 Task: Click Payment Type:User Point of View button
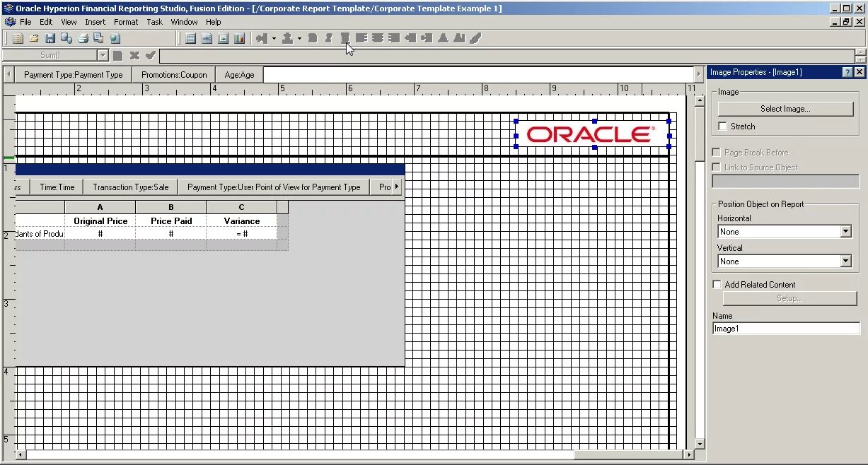274,187
